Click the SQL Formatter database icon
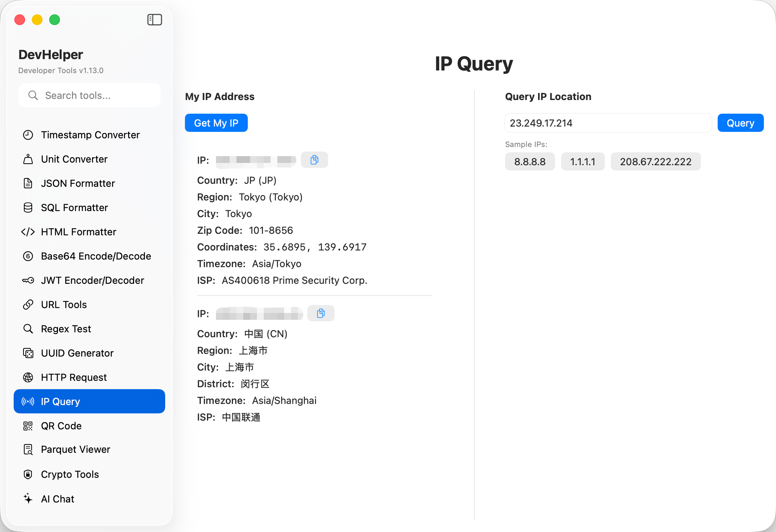The height and width of the screenshot is (532, 776). 28,208
